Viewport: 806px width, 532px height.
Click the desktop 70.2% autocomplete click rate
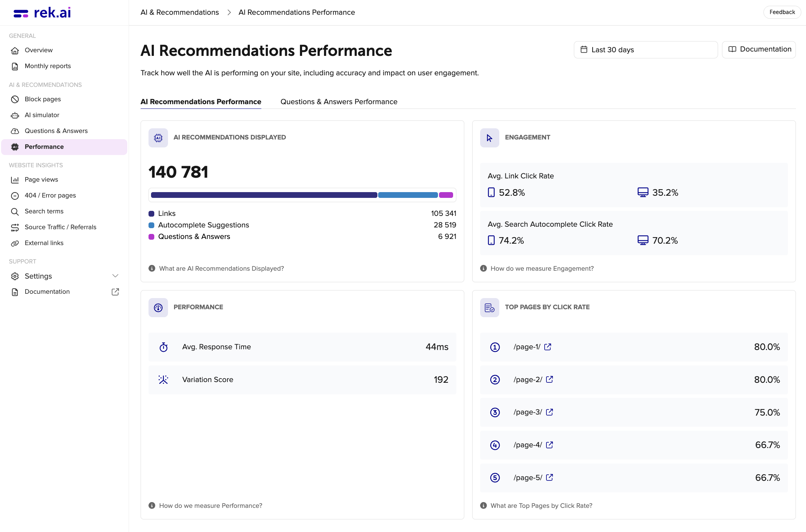tap(658, 240)
